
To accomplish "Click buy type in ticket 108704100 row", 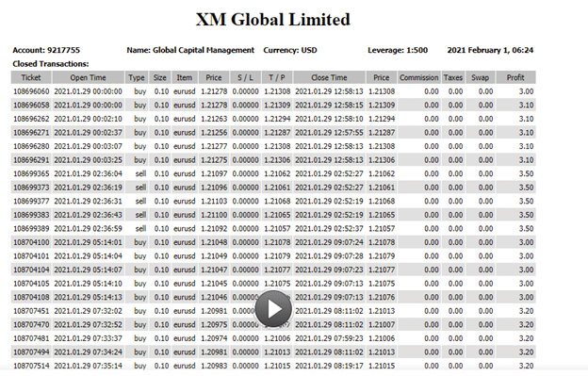I will click(139, 242).
